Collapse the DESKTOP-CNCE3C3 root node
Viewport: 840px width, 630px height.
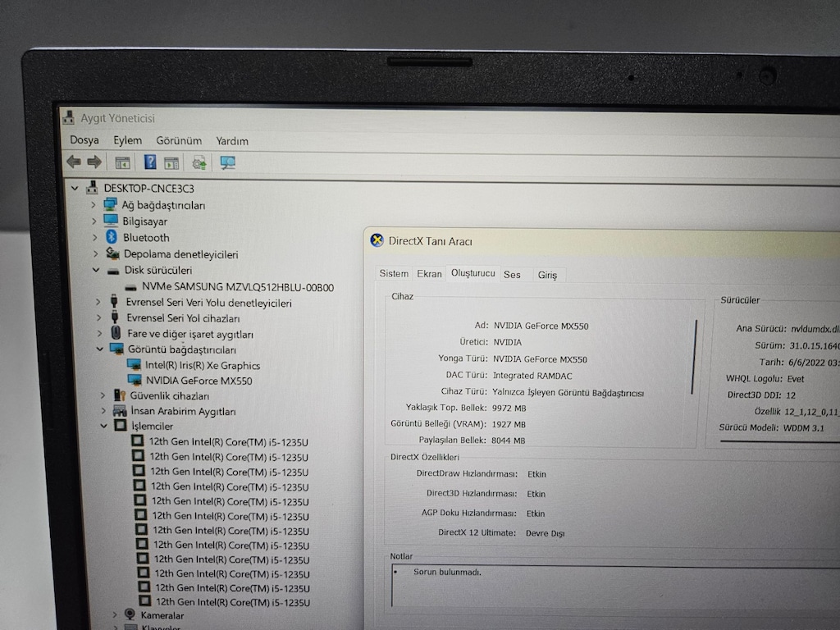(x=75, y=188)
